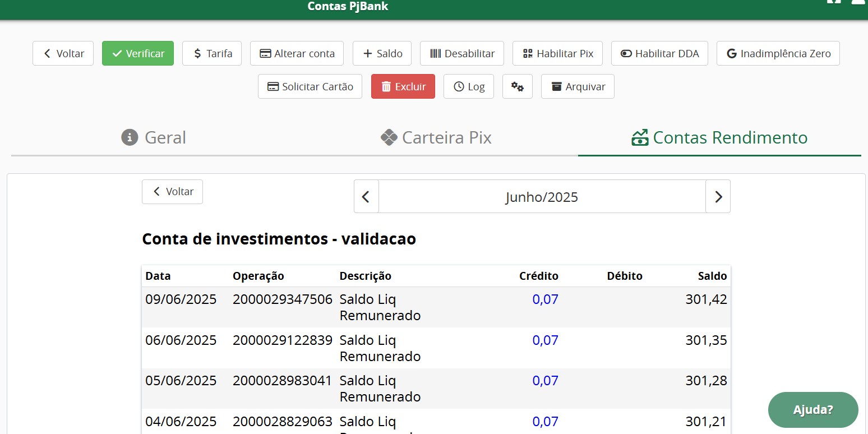Advance to next month with right chevron
868x434 pixels.
[x=718, y=197]
